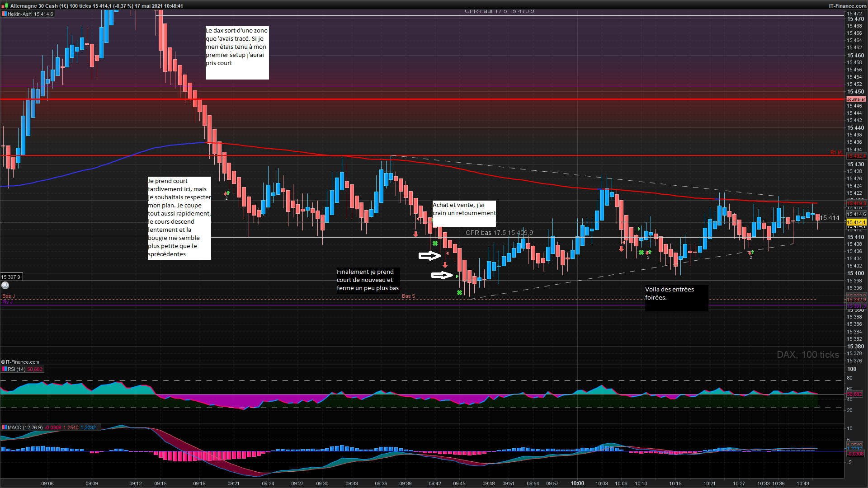Click the upper white arrow annotation
This screenshot has height=488, width=868.
(x=429, y=256)
